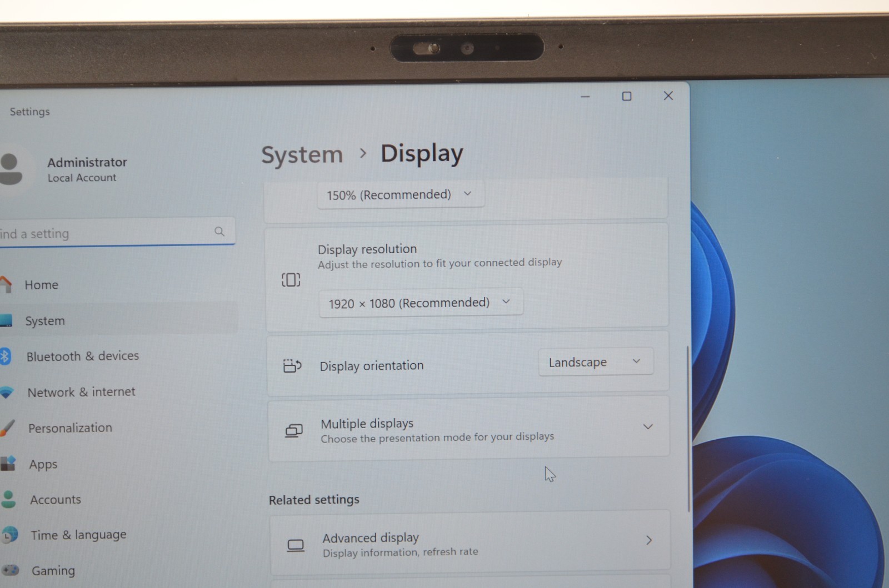This screenshot has height=588, width=889.
Task: Click the Wi-Fi network icon in sidebar
Action: (6, 393)
